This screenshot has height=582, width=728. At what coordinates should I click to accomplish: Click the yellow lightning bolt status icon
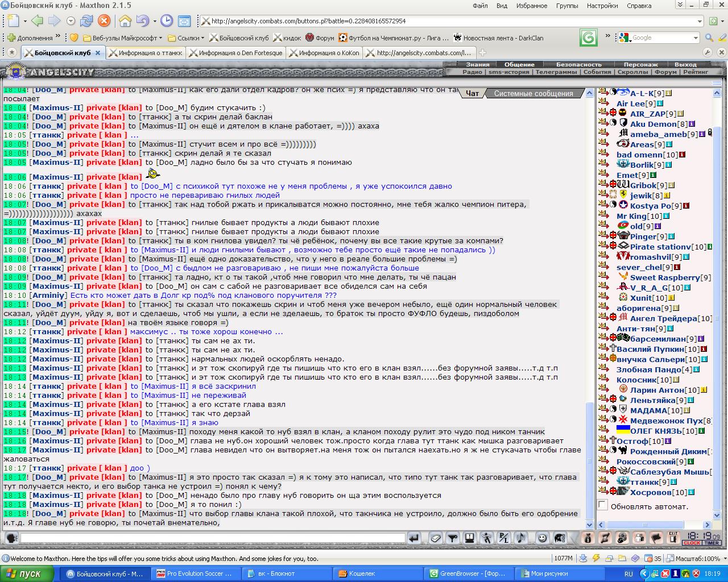click(596, 558)
